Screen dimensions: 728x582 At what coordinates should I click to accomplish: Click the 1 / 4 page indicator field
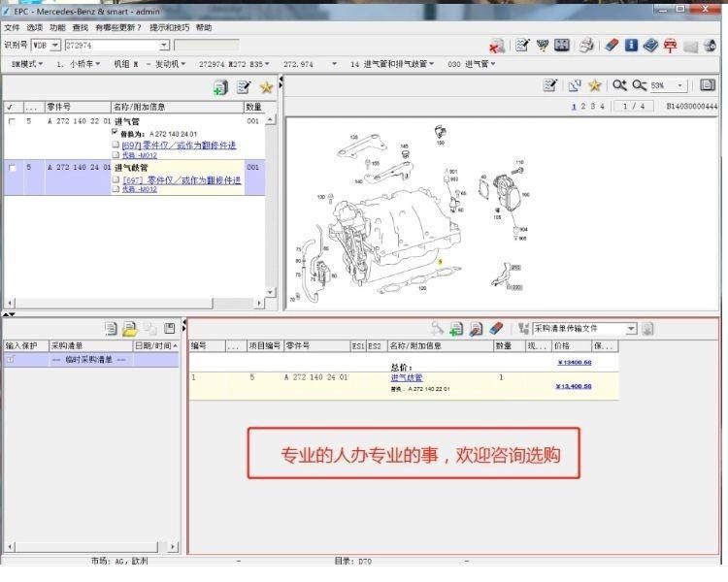click(633, 107)
